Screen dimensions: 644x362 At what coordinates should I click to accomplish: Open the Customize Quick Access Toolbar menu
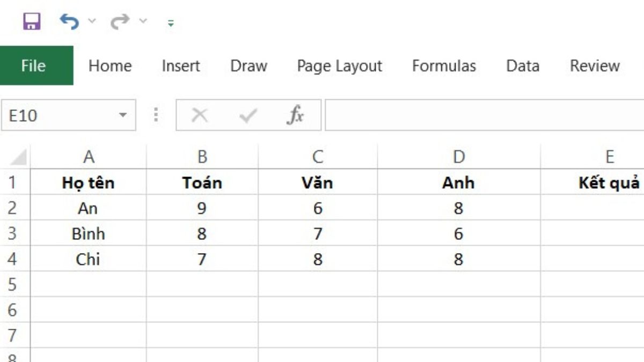coord(171,23)
